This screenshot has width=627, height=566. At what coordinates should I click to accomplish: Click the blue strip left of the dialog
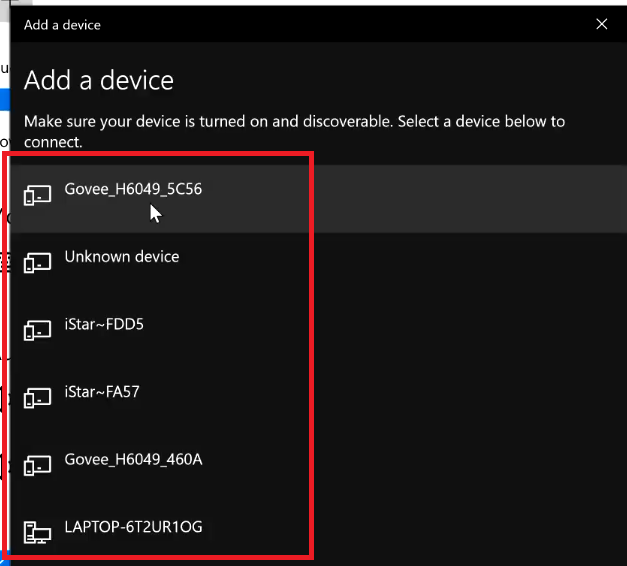tap(4, 100)
